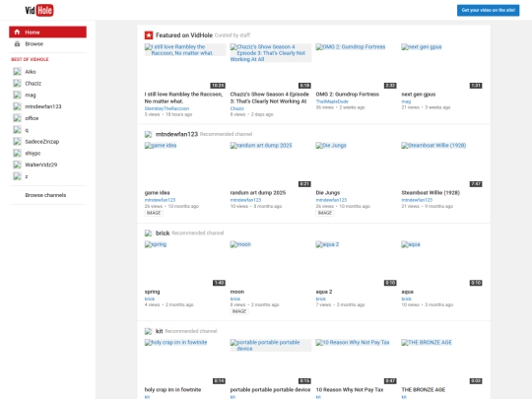Screen dimensions: 532x399
Task: Click the q channel avatar icon
Action: 17,130
